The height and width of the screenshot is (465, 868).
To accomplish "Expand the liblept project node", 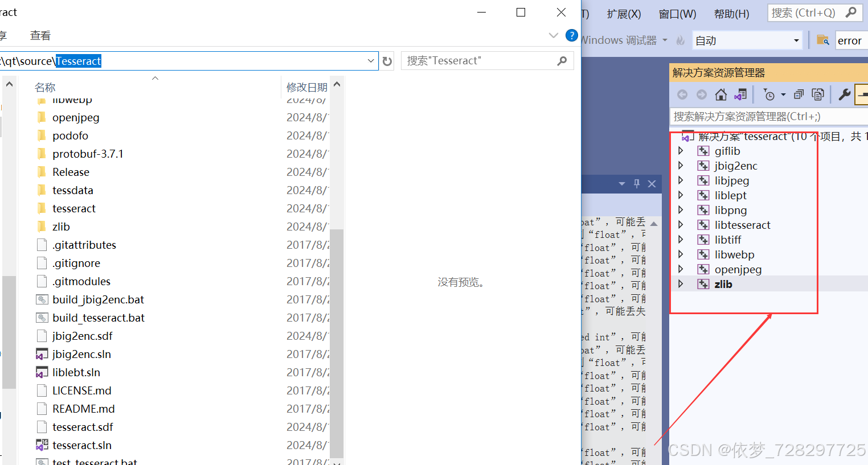I will pos(681,195).
